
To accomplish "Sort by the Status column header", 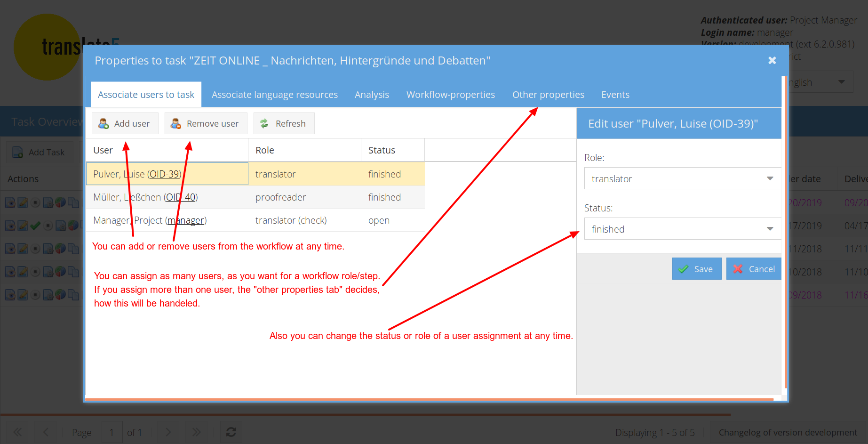I will [x=393, y=150].
